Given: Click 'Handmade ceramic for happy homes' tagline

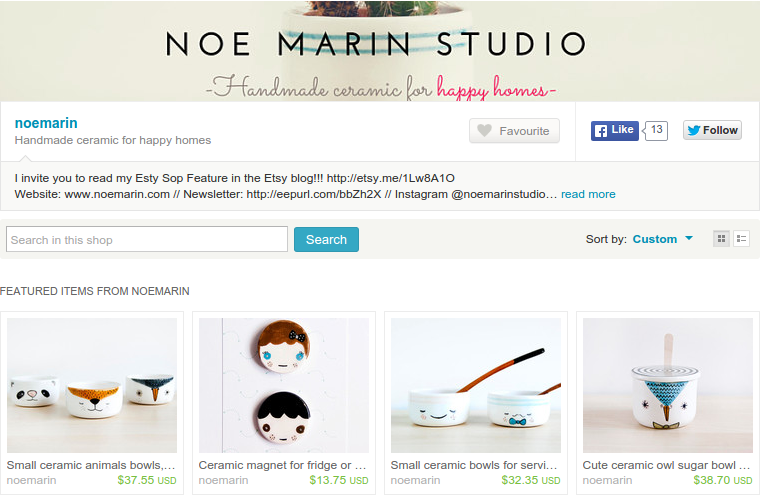Looking at the screenshot, I should click(113, 140).
